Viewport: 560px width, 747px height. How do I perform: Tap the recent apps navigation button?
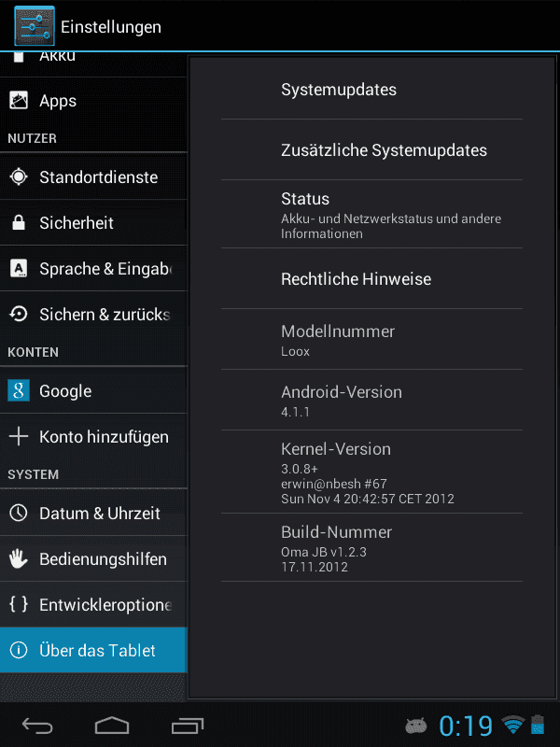188,726
